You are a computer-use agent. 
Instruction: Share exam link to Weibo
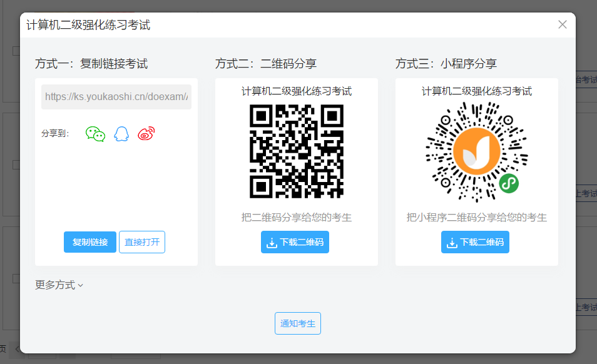click(x=146, y=133)
